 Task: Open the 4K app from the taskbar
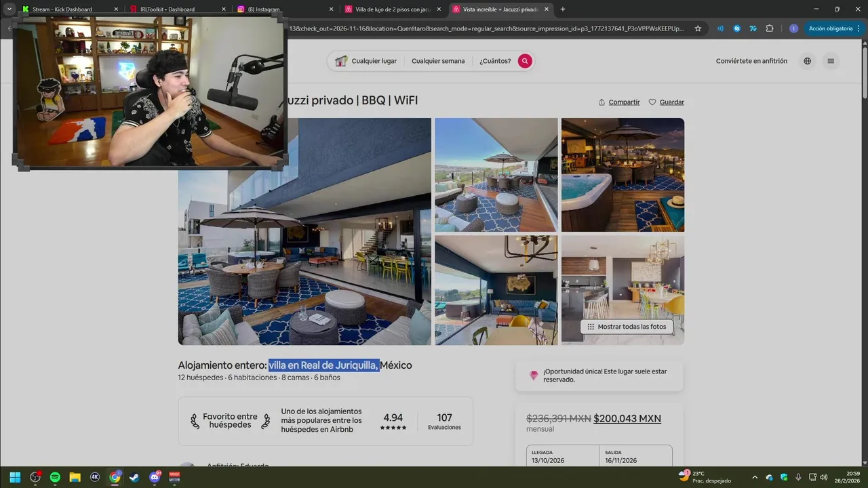pos(95,477)
